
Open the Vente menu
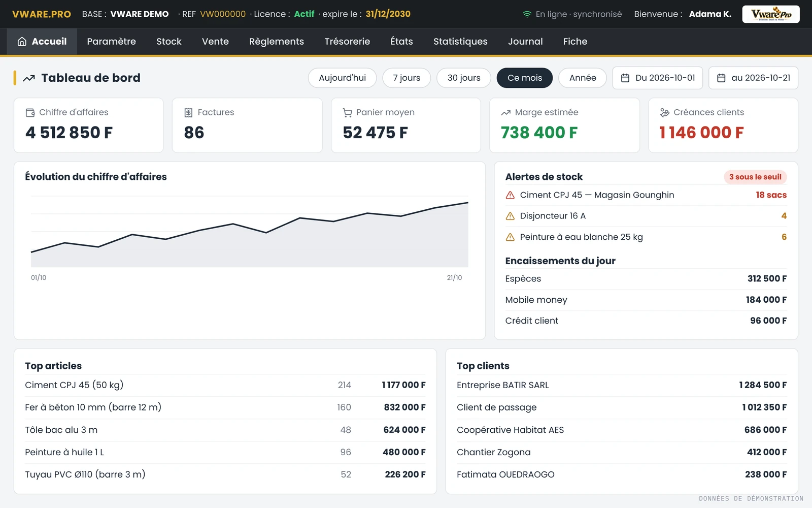[x=215, y=42]
